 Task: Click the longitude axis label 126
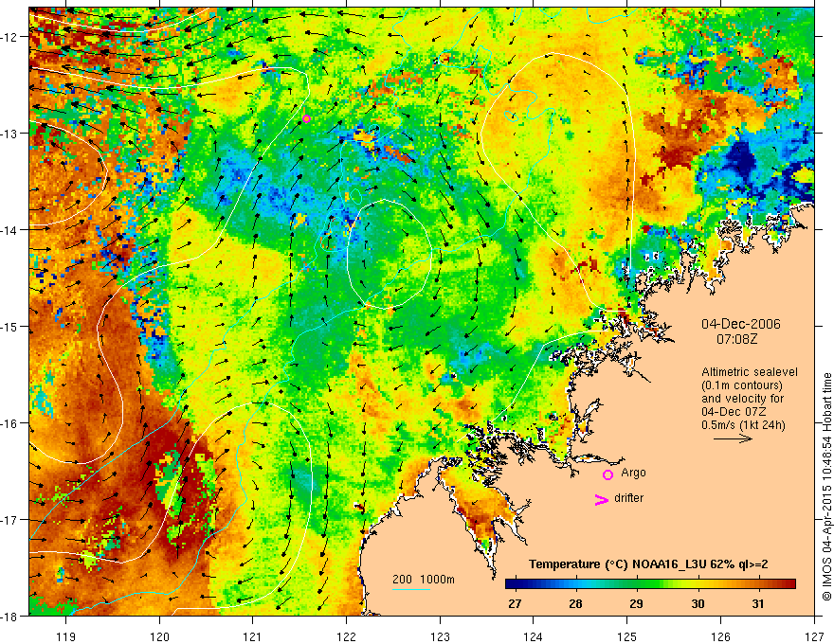point(720,636)
